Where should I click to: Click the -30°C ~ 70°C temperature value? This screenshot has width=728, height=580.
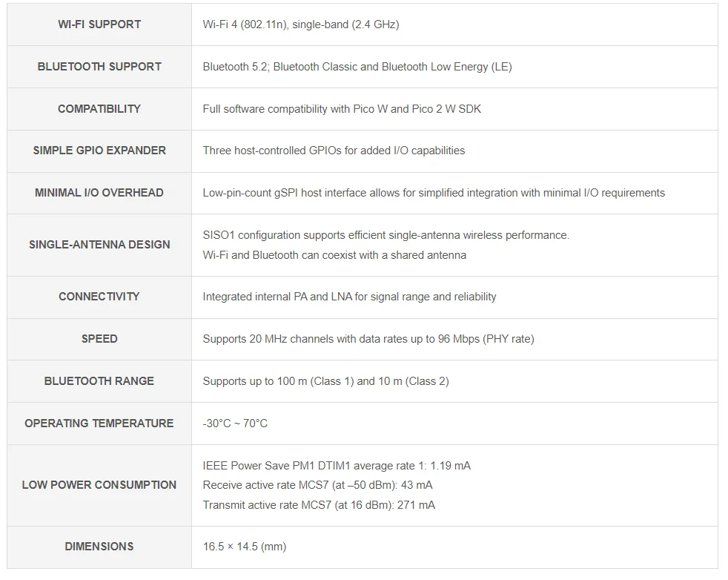pos(235,424)
